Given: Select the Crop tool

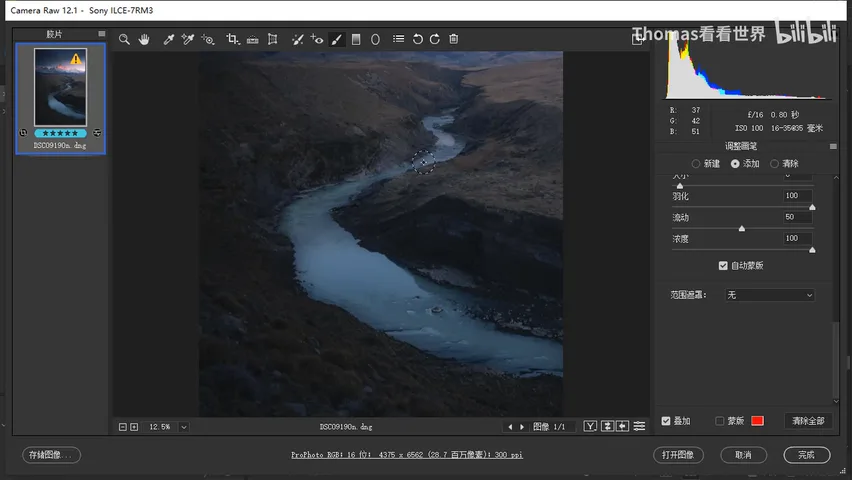Looking at the screenshot, I should point(233,39).
